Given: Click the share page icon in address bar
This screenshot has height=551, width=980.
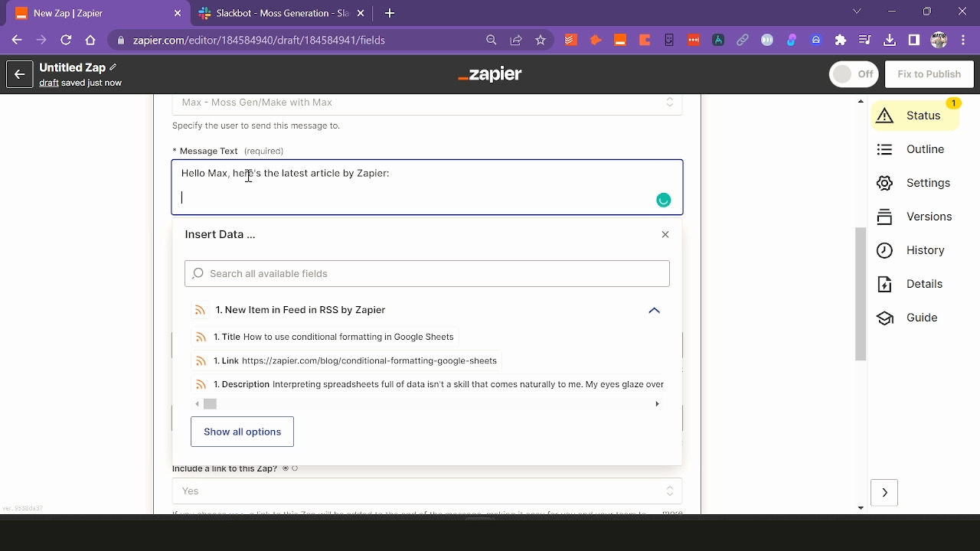Looking at the screenshot, I should pyautogui.click(x=516, y=40).
